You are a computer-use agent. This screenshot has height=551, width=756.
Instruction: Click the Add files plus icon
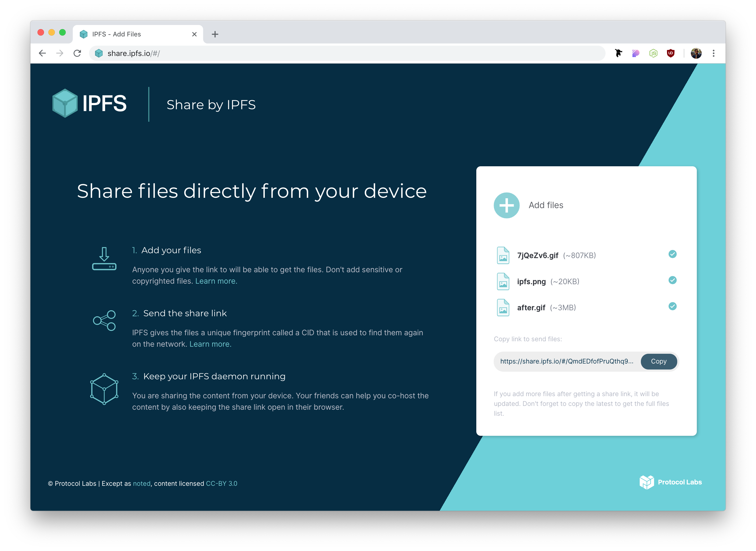tap(506, 205)
